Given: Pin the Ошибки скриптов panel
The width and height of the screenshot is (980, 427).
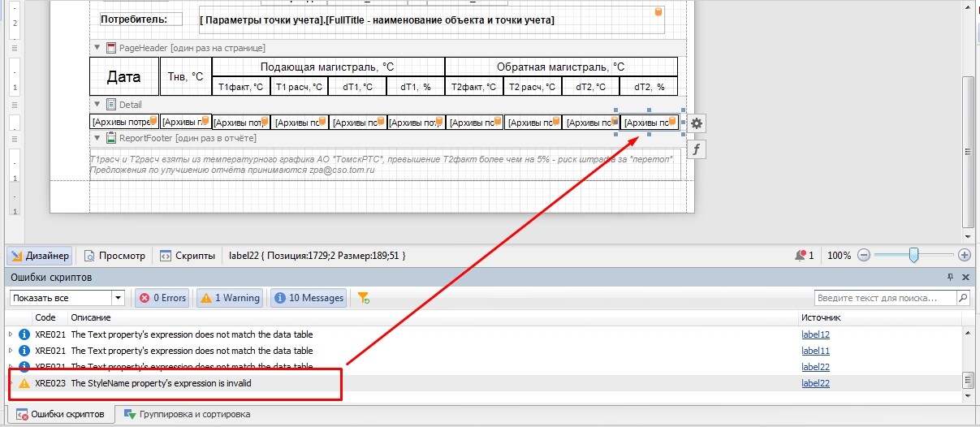Looking at the screenshot, I should (951, 278).
